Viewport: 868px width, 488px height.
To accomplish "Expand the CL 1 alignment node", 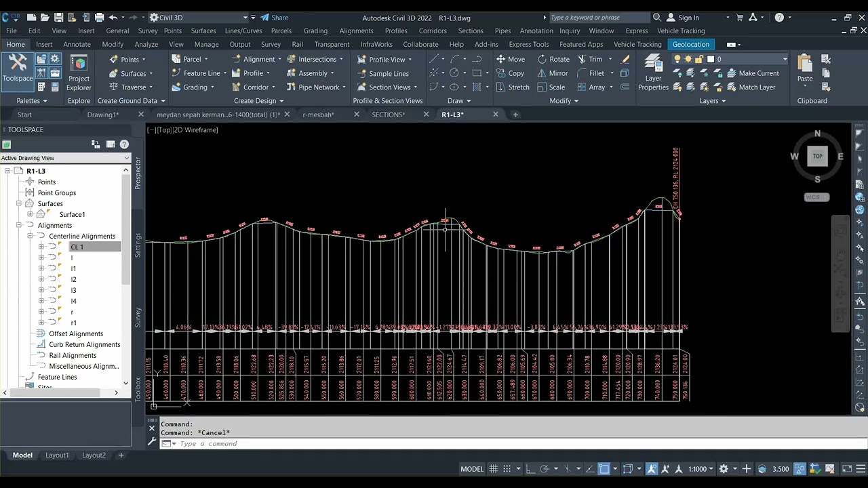I will pyautogui.click(x=41, y=247).
